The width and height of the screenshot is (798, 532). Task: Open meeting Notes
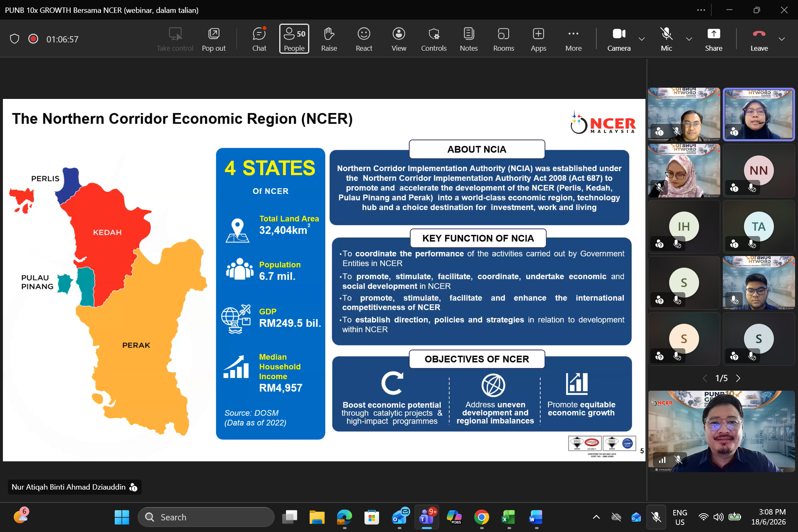tap(468, 39)
